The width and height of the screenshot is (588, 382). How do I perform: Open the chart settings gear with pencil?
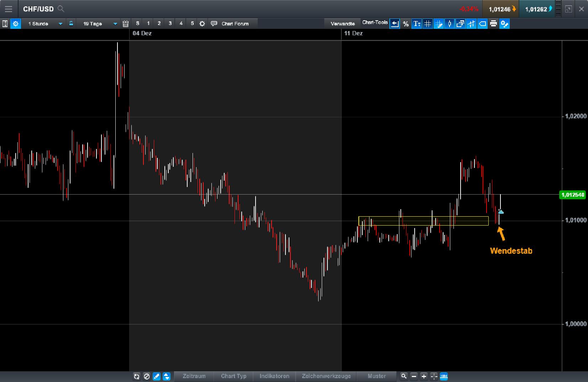505,24
